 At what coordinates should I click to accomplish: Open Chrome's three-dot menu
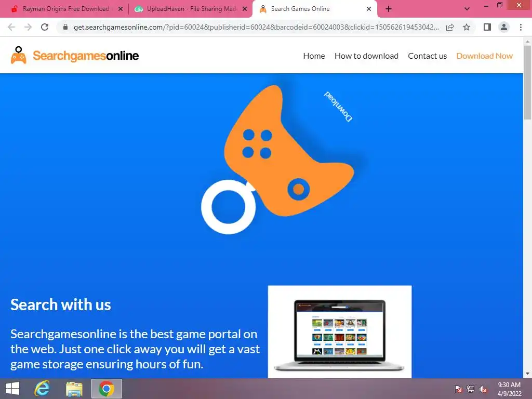click(521, 27)
